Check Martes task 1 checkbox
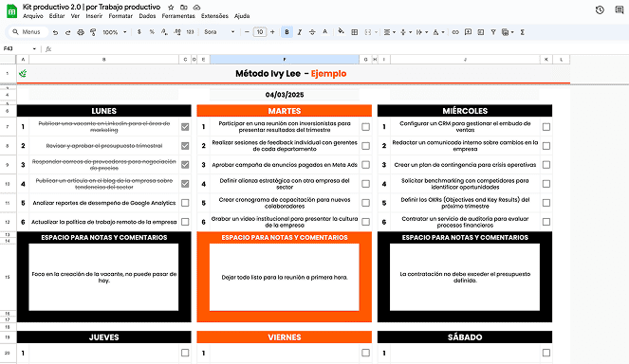The image size is (629, 364). (x=365, y=127)
